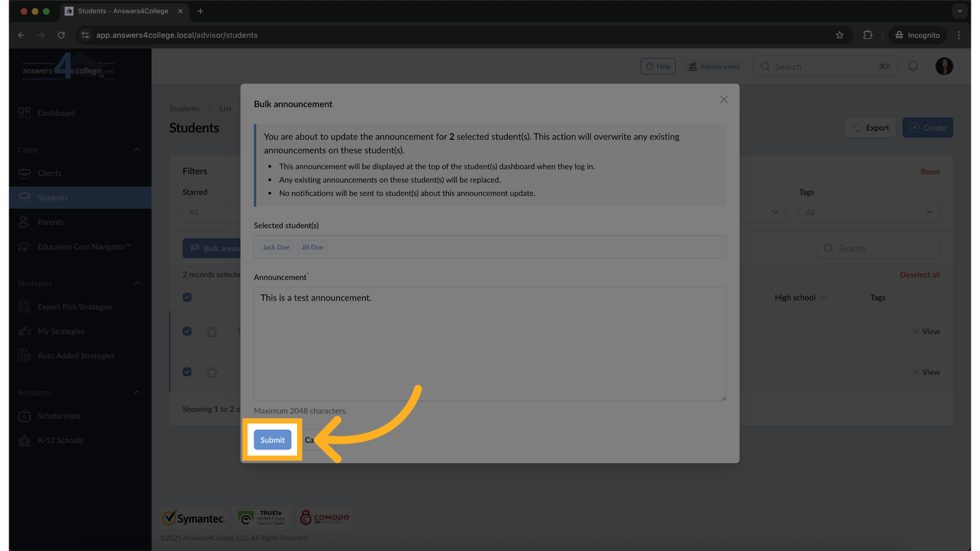980x551 pixels.
Task: Open the Tags filter dropdown
Action: tap(869, 212)
